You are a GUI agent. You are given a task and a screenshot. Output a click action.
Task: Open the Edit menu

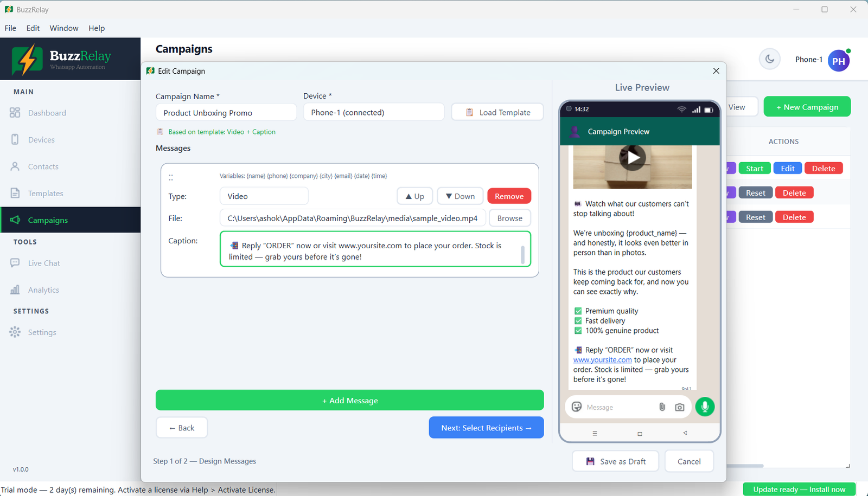point(33,28)
